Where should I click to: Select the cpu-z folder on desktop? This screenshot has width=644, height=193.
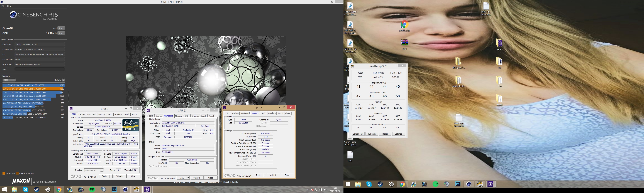click(499, 44)
